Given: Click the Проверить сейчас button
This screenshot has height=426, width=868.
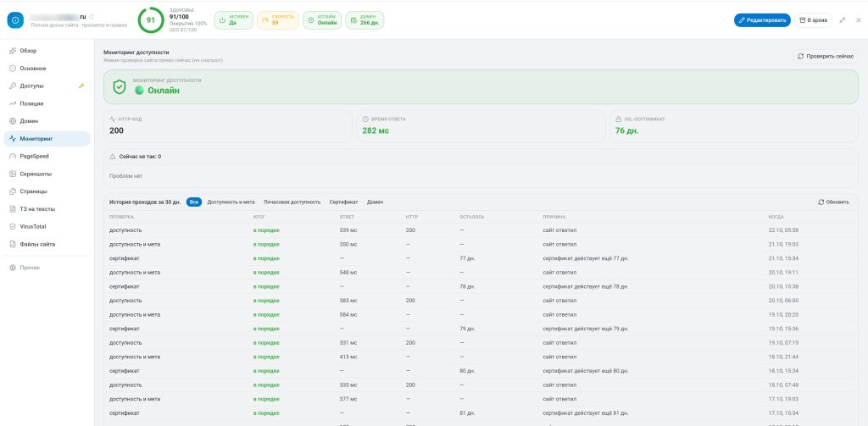Looking at the screenshot, I should pyautogui.click(x=826, y=57).
